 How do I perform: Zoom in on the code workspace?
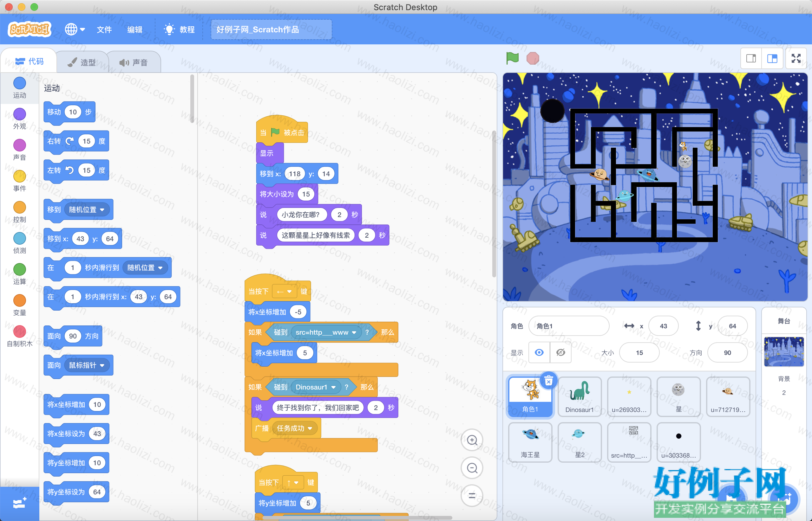point(472,440)
